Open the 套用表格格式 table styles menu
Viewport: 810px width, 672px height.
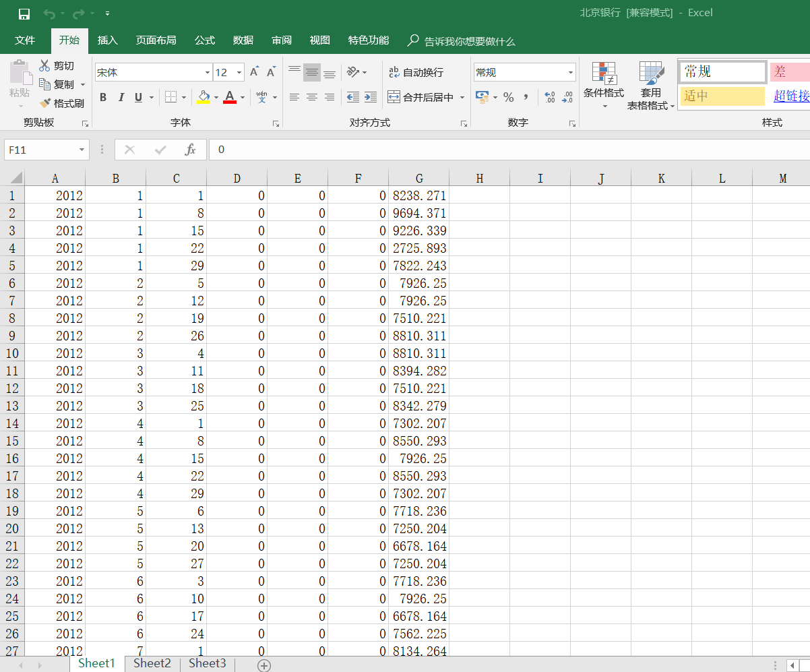click(x=651, y=86)
